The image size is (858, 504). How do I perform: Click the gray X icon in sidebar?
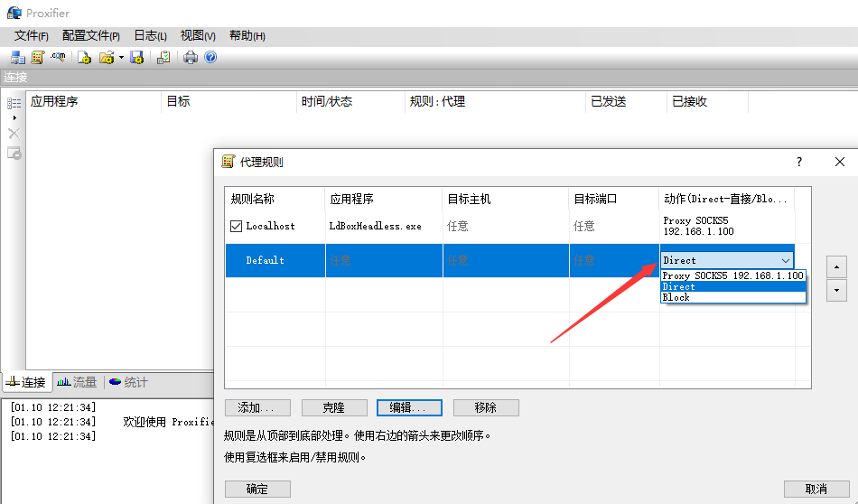click(x=14, y=133)
